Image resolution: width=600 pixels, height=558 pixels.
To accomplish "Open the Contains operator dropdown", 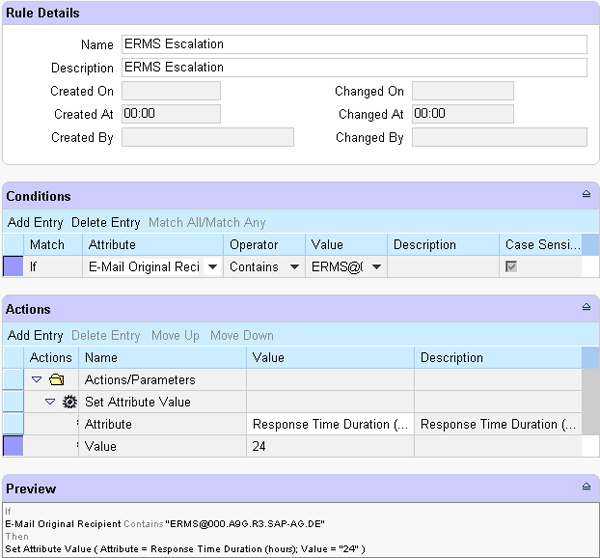I will tap(294, 267).
